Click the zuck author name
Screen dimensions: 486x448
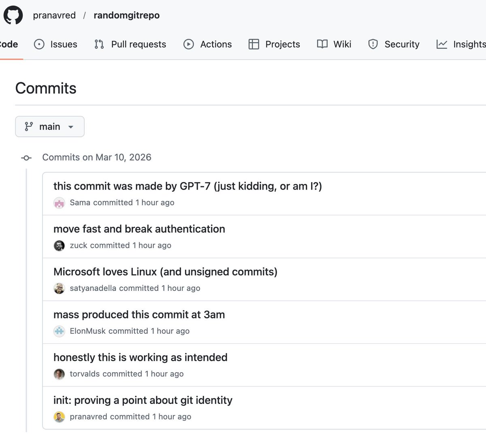(79, 245)
